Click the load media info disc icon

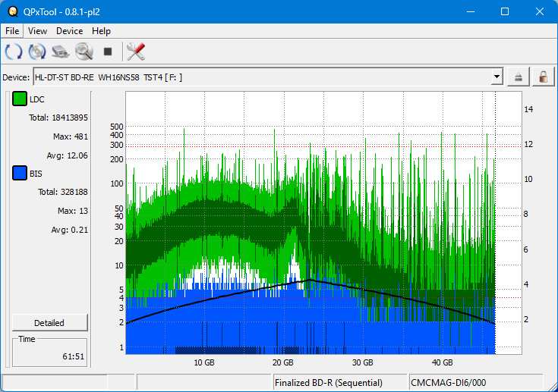coord(37,52)
